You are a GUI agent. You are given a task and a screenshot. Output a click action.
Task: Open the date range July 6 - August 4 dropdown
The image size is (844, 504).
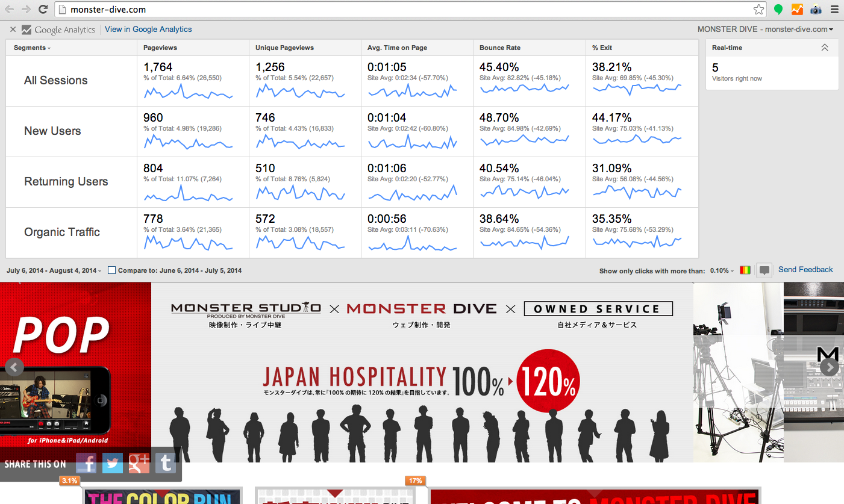[54, 270]
